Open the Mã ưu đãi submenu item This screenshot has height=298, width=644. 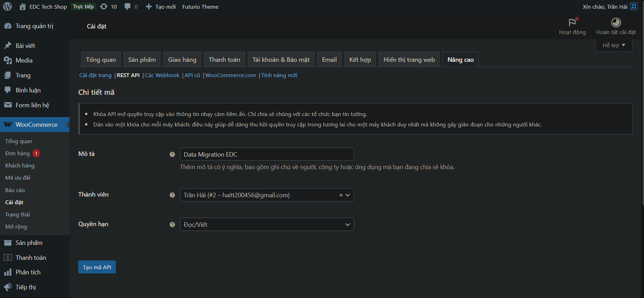[x=18, y=178]
